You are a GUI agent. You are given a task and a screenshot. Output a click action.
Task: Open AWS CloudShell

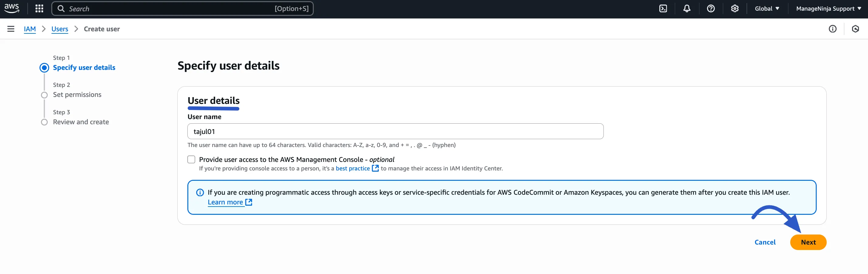click(663, 9)
